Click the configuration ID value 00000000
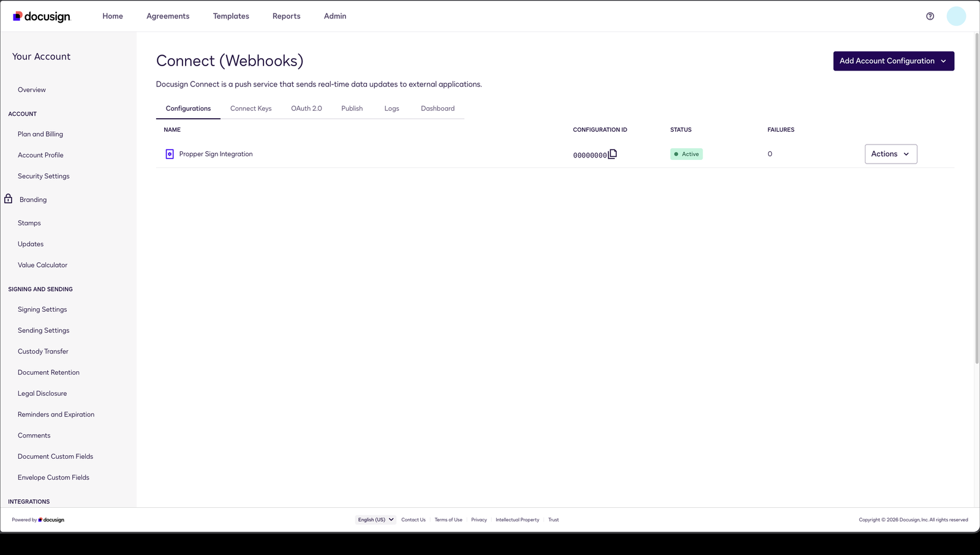Image resolution: width=980 pixels, height=555 pixels. (590, 156)
